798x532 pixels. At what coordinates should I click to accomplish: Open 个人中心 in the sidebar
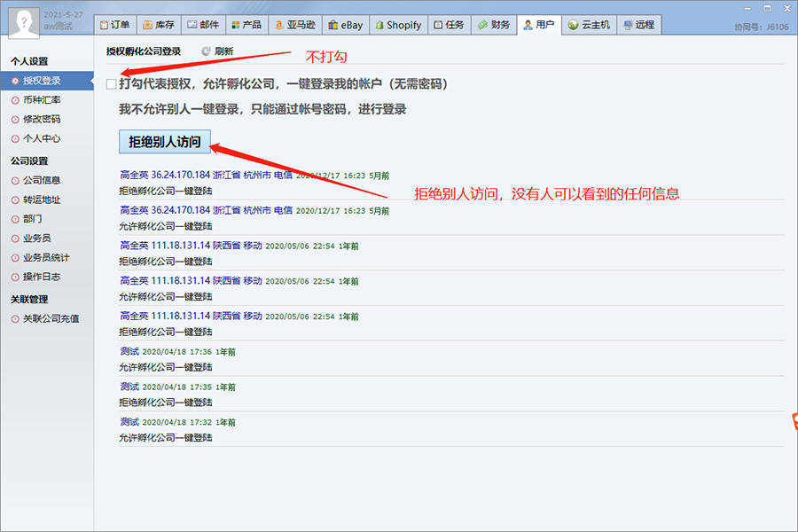pyautogui.click(x=42, y=138)
